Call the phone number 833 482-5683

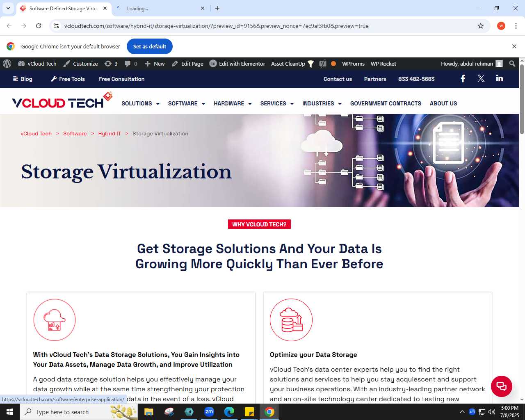click(x=416, y=79)
